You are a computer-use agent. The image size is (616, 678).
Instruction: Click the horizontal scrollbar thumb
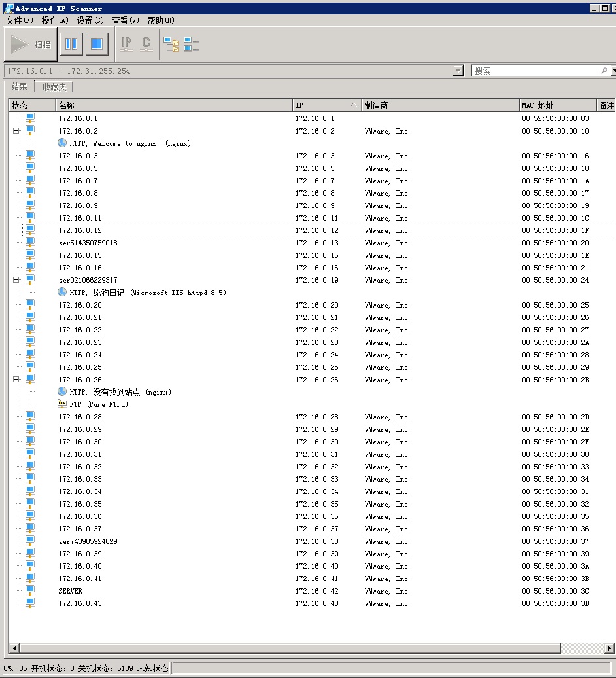click(x=290, y=648)
